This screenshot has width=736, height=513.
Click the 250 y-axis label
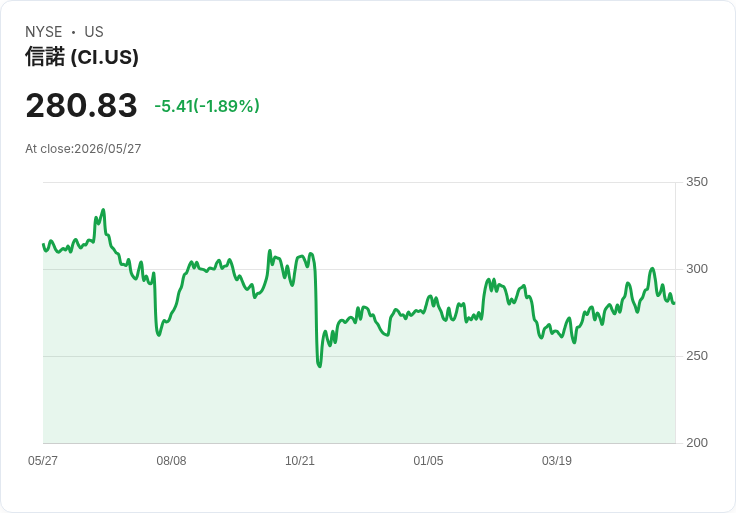tap(697, 356)
